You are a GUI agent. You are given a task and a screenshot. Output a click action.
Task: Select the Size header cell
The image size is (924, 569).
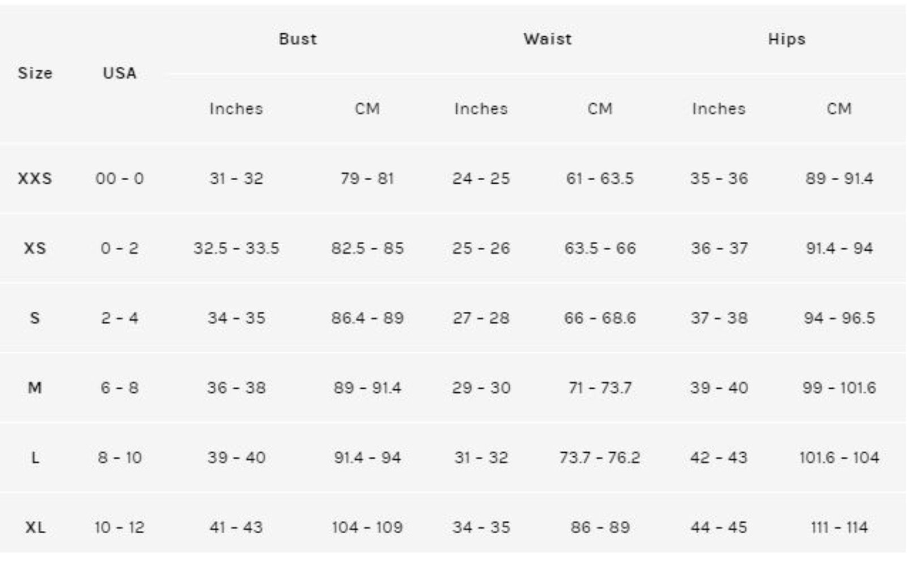(x=35, y=73)
